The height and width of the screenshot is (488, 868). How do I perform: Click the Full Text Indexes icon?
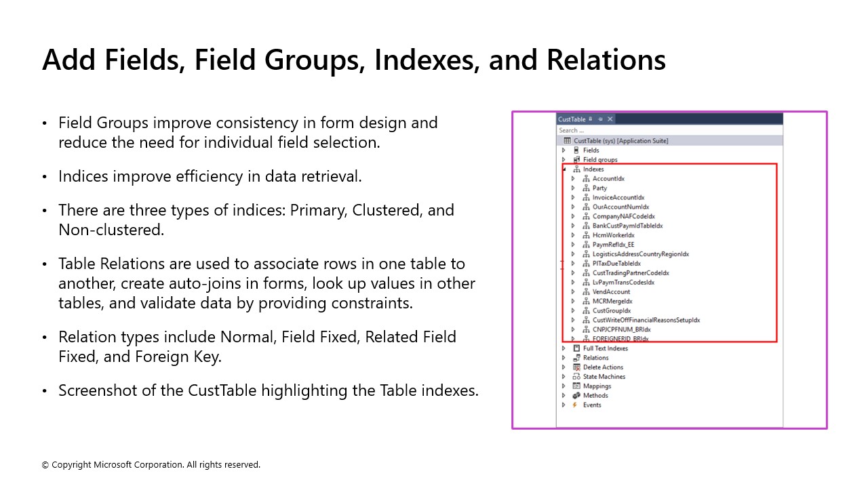click(576, 348)
